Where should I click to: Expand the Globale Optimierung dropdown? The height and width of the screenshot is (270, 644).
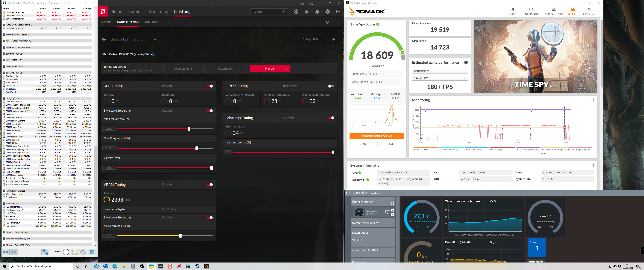coord(155,39)
